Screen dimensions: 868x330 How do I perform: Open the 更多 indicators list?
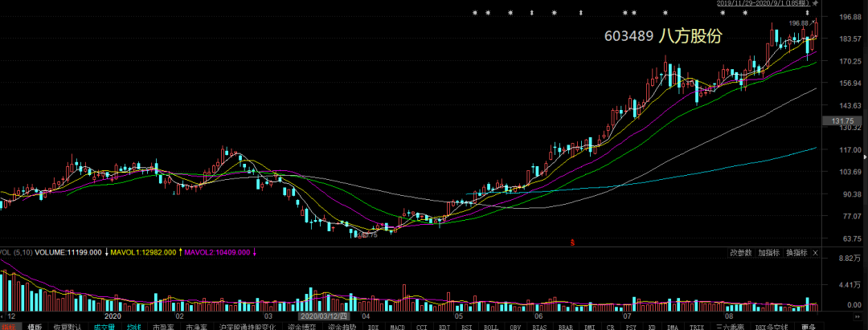coord(809,327)
